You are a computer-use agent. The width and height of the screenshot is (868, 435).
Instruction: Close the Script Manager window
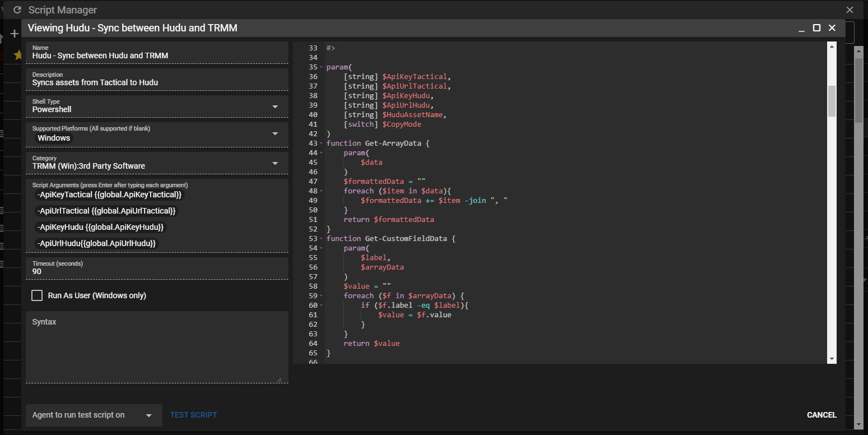tap(850, 10)
